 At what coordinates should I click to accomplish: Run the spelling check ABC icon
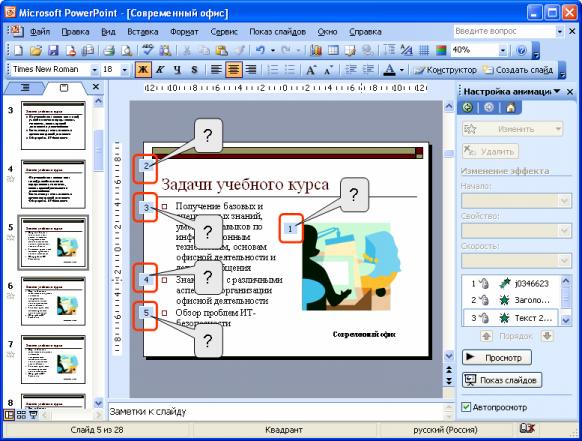(148, 50)
